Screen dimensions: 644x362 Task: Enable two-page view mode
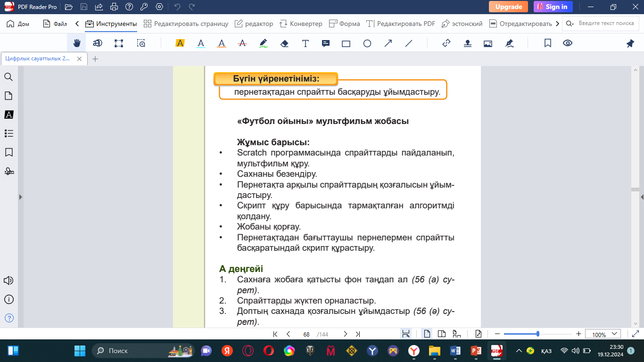coord(442,334)
